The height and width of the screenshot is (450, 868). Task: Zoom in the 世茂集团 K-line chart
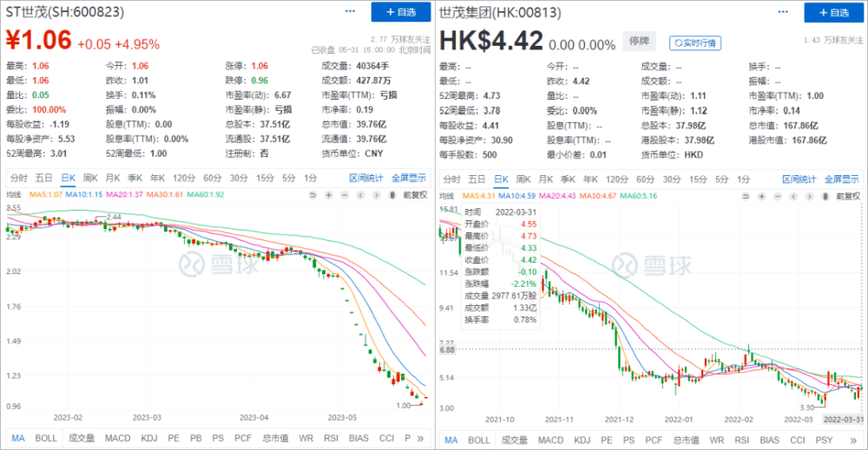(762, 196)
